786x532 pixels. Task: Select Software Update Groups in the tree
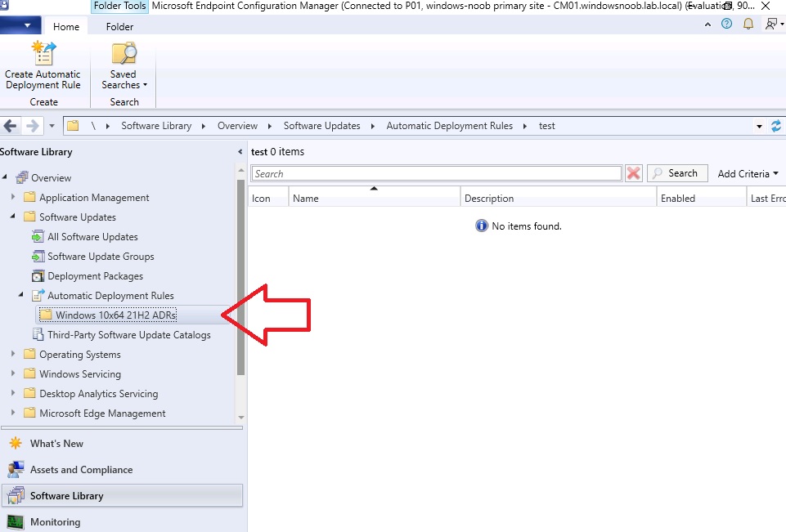click(101, 257)
